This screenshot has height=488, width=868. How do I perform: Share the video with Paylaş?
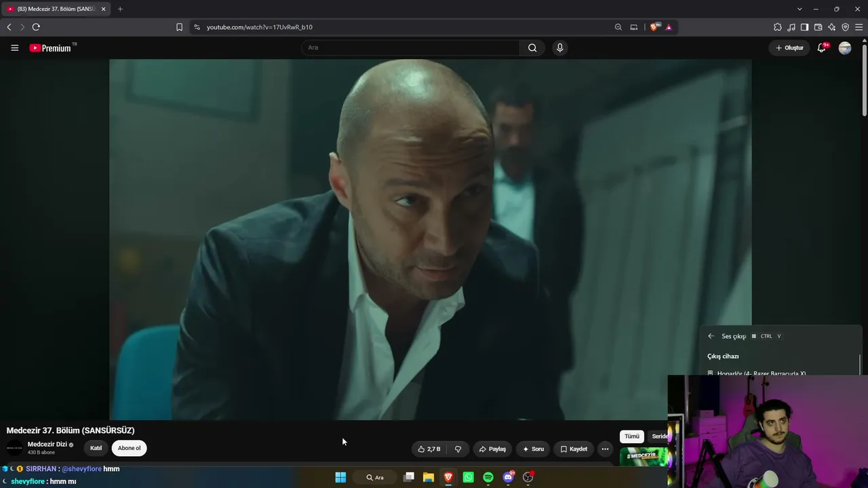tap(492, 449)
